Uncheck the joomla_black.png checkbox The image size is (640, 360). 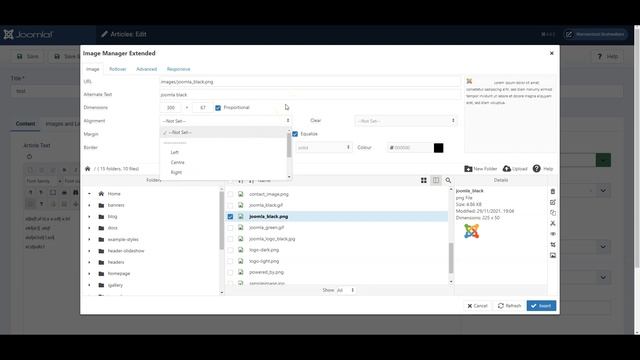point(230,216)
